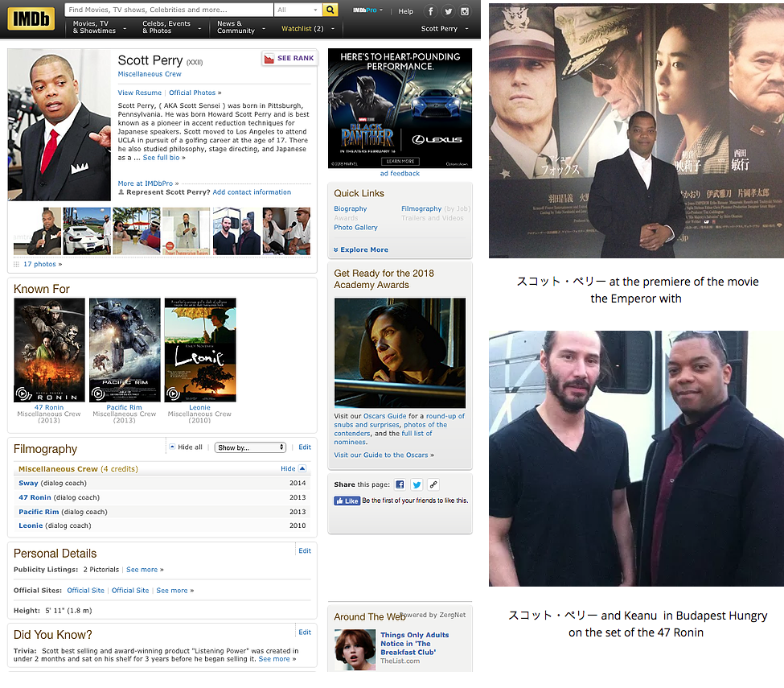Viewport: 784px width, 688px height.
Task: Open the 2018 Academy Awards image
Action: pos(400,352)
